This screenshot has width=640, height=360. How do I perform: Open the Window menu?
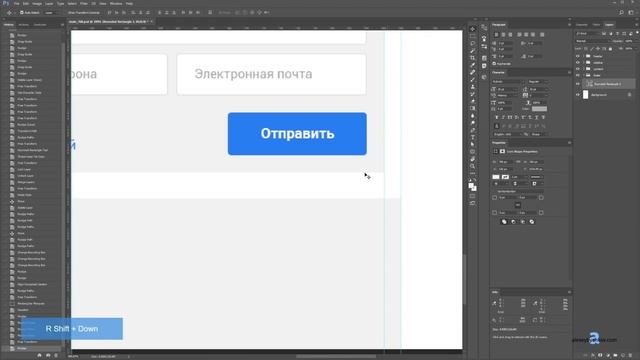[116, 4]
